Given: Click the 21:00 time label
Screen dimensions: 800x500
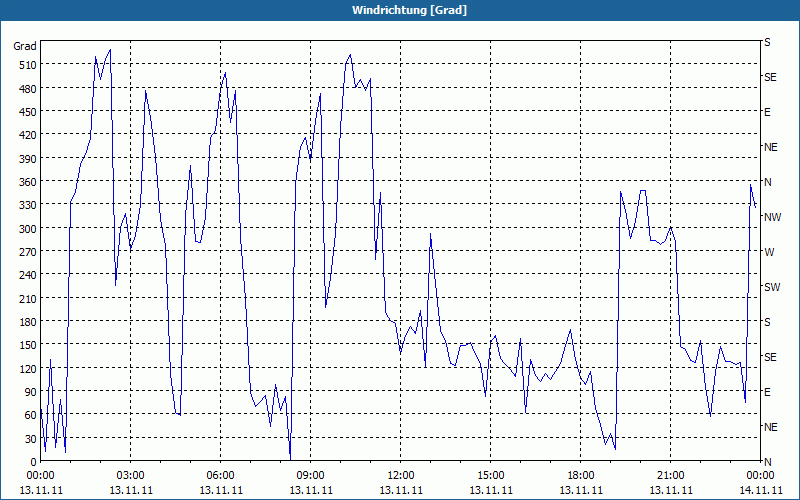Looking at the screenshot, I should 670,476.
